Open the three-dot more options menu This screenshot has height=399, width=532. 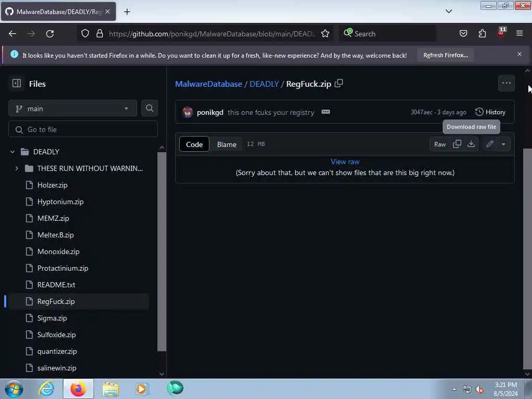(506, 83)
